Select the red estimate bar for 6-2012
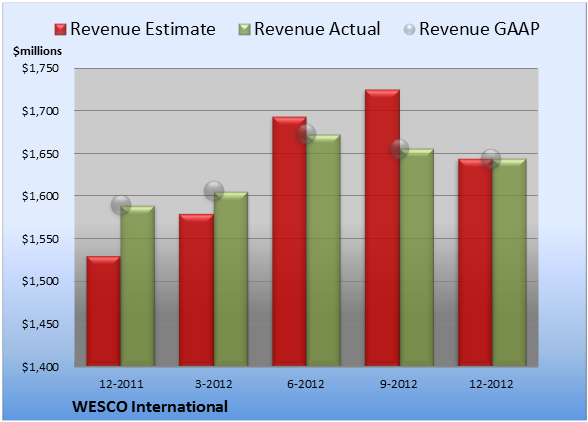This screenshot has height=422, width=588. click(290, 241)
